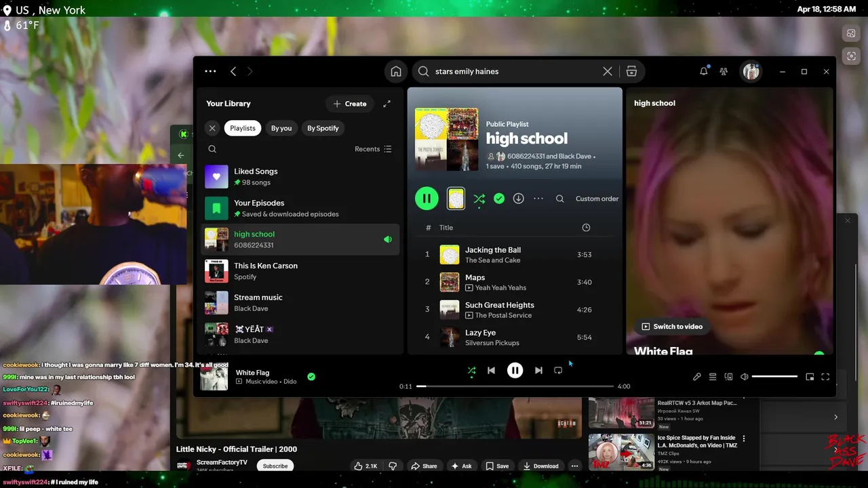Toggle shuffle in the player bar
868x488 pixels.
(x=471, y=371)
